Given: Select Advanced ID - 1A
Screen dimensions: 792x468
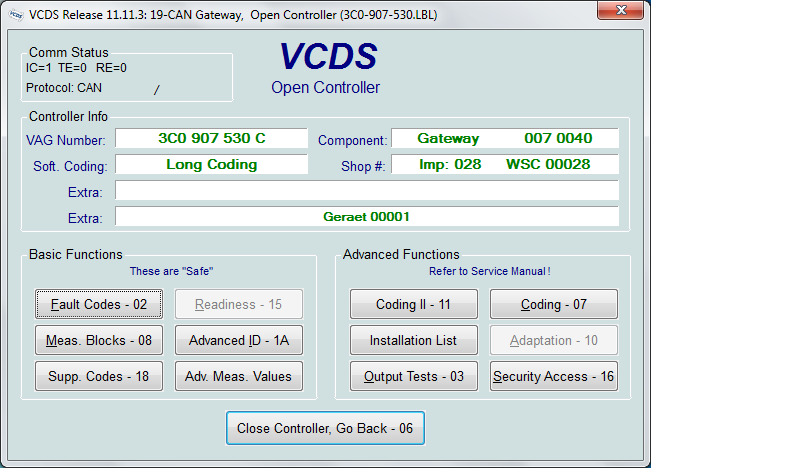Looking at the screenshot, I should pyautogui.click(x=239, y=341).
